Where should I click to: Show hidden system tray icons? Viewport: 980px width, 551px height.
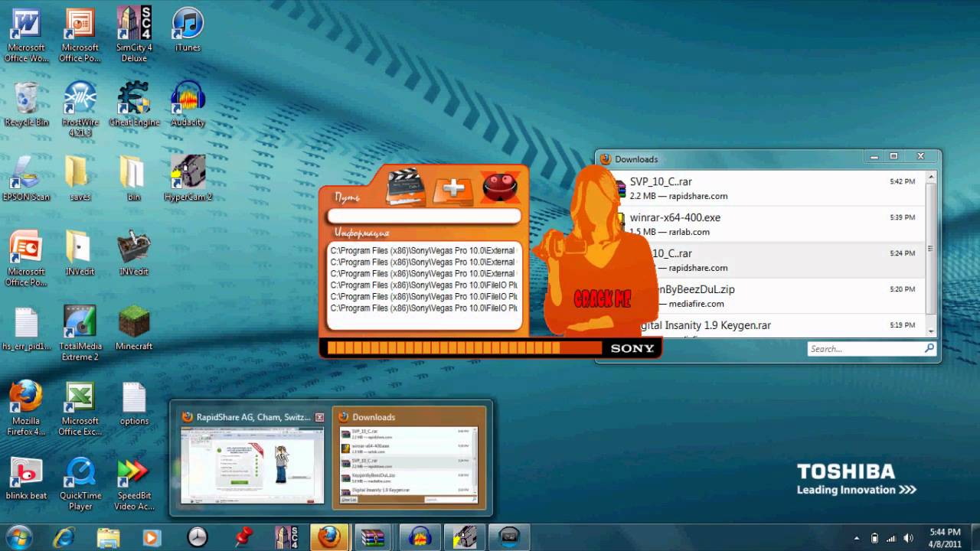click(857, 538)
